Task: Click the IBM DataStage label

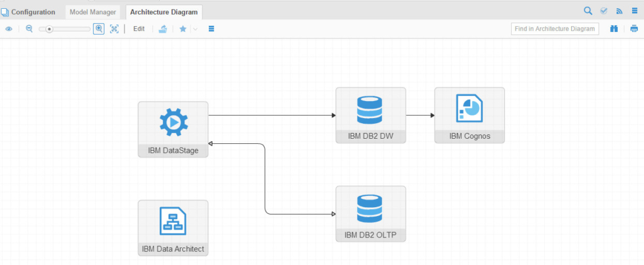Action: tap(174, 151)
